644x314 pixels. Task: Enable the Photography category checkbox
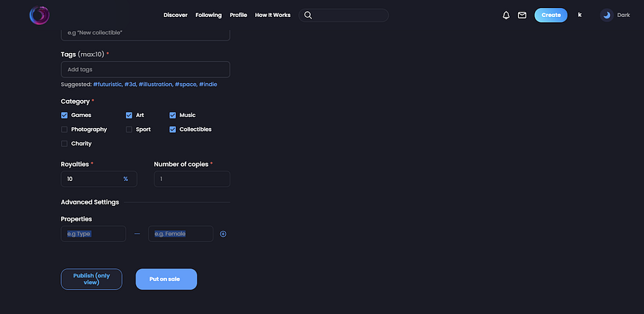[65, 129]
